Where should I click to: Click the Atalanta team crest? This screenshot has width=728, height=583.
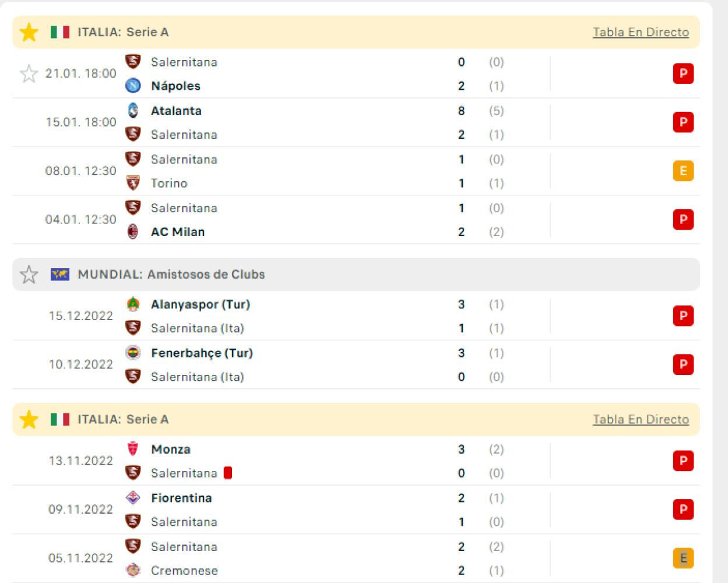(133, 110)
